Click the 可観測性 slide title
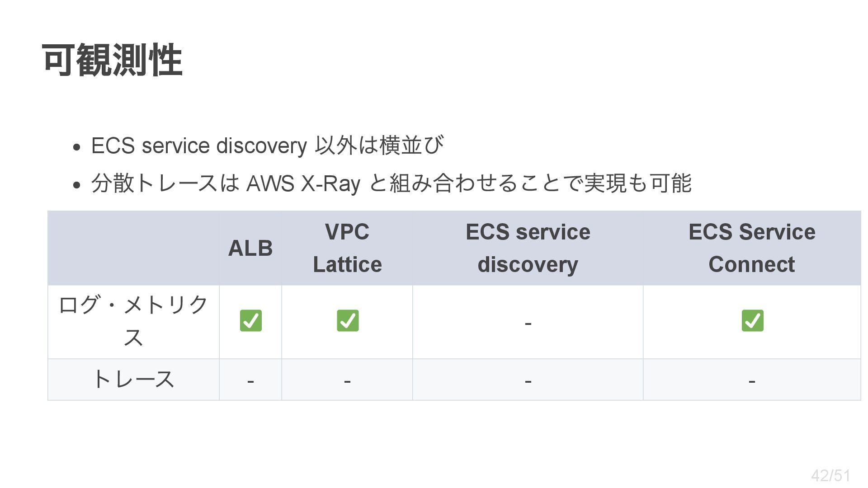The width and height of the screenshot is (868, 488). tap(112, 60)
